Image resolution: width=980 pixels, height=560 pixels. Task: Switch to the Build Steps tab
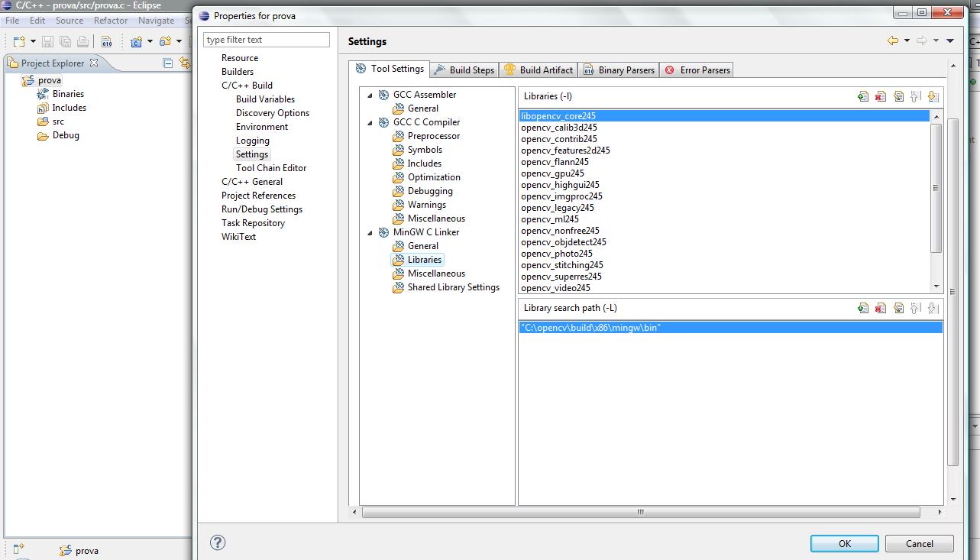tap(464, 70)
